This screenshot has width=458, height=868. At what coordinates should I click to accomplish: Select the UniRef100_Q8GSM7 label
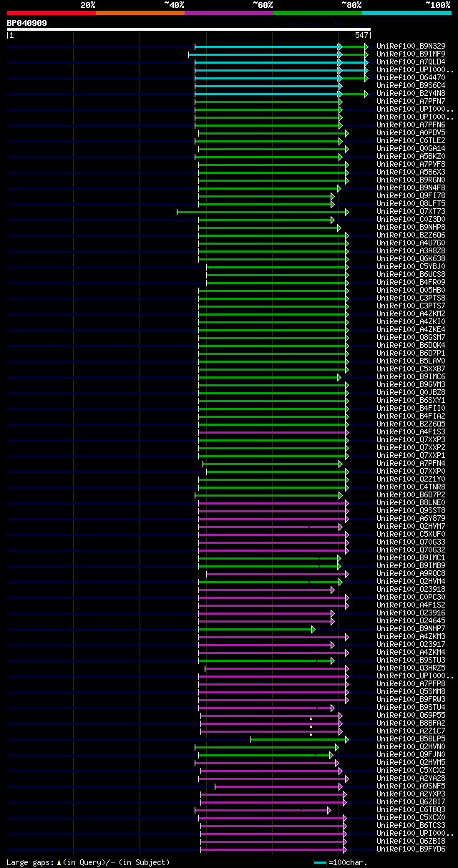tap(411, 338)
